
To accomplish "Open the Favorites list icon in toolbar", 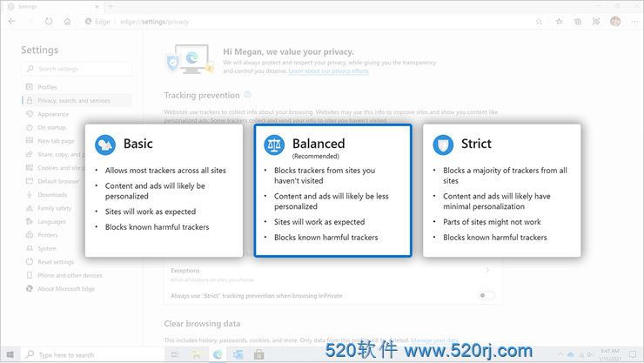I will coord(559,22).
